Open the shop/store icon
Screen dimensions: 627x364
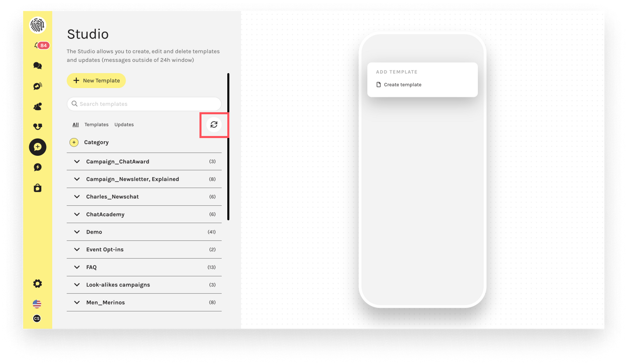[x=37, y=188]
